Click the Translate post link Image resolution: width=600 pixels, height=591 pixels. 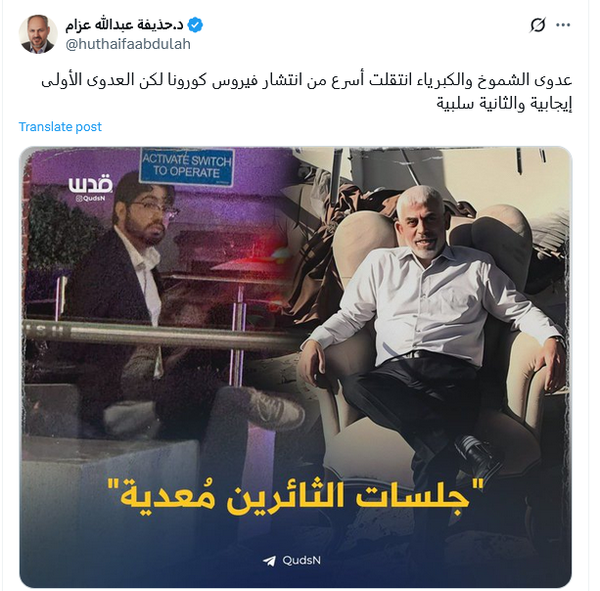[x=60, y=127]
